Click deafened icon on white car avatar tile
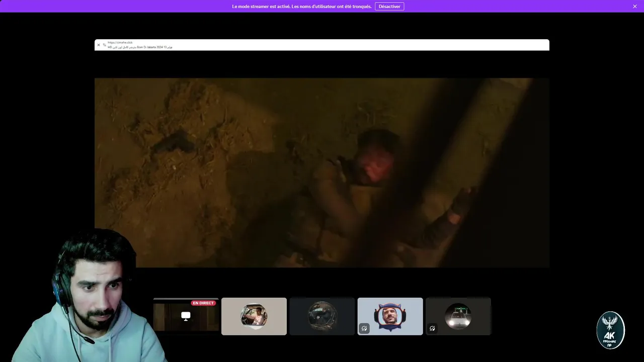 pos(432,328)
